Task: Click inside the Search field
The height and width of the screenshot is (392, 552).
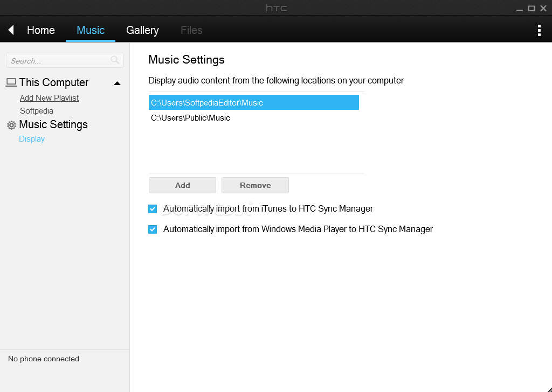Action: [59, 60]
